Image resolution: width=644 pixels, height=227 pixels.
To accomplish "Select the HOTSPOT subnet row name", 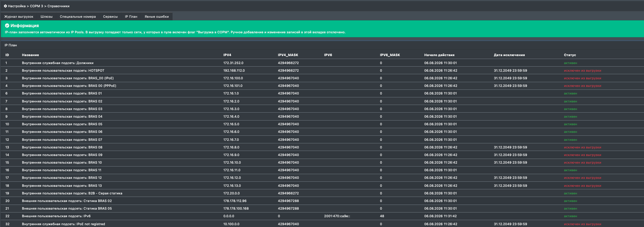I will coord(63,71).
